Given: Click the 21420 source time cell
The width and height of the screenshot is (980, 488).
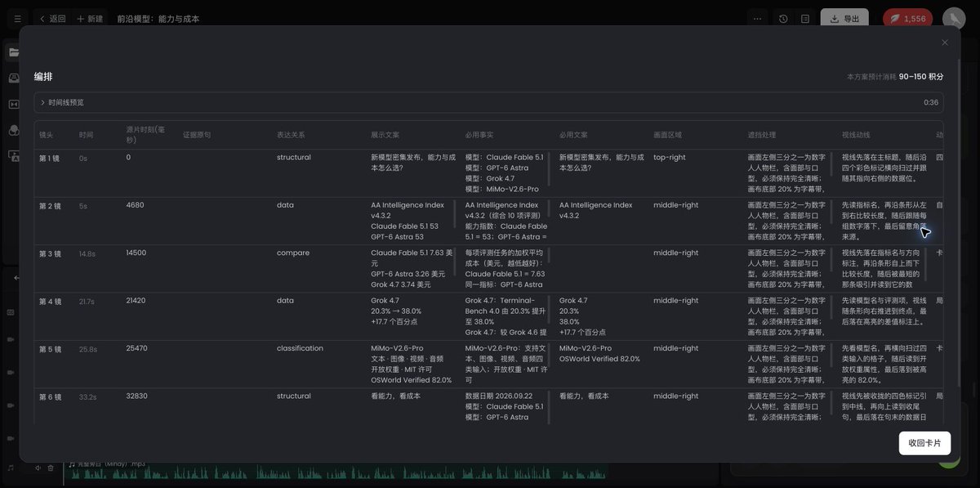Looking at the screenshot, I should point(136,300).
